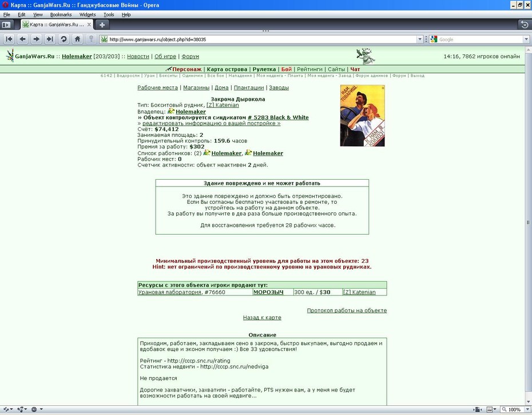Open the Widgets menu
This screenshot has height=415, width=532.
coord(88,15)
